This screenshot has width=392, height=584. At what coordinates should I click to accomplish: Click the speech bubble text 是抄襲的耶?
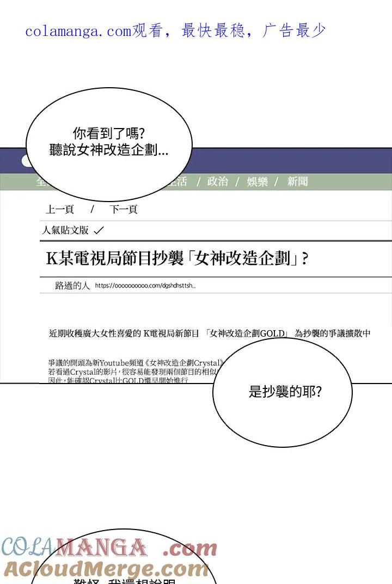point(285,392)
